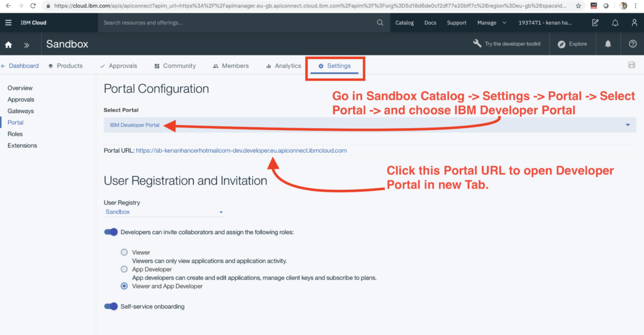The width and height of the screenshot is (644, 335).
Task: Open browser three-dot menu
Action: tap(636, 6)
